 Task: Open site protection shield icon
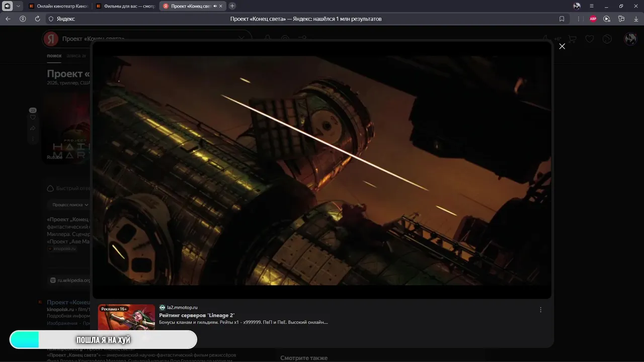pos(51,19)
